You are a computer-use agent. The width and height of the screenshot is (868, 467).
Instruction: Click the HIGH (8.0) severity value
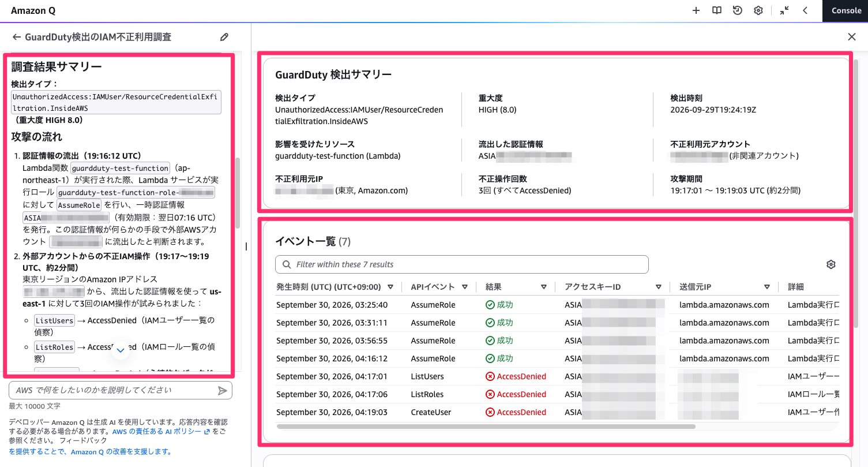(x=498, y=110)
